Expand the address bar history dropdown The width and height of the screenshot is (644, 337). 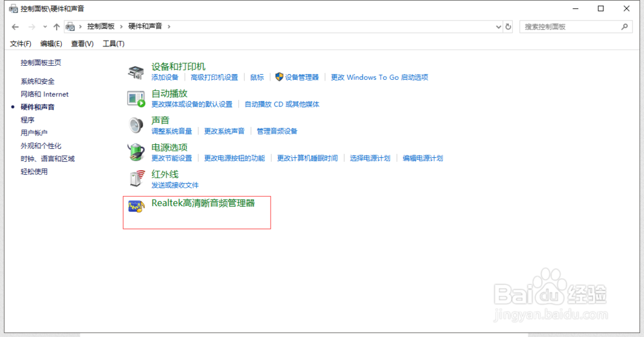498,26
